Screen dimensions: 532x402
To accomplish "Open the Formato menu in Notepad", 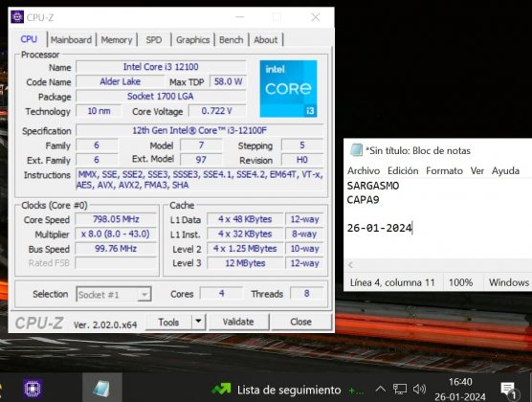I will point(444,170).
